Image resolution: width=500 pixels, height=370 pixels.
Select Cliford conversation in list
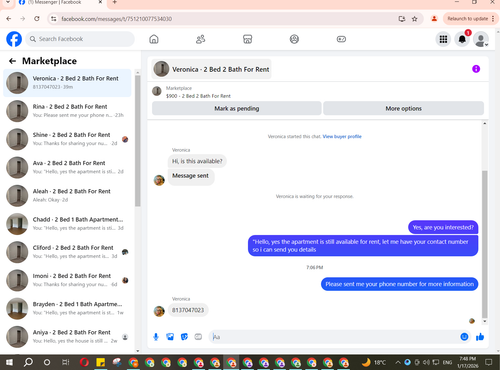pos(67,252)
